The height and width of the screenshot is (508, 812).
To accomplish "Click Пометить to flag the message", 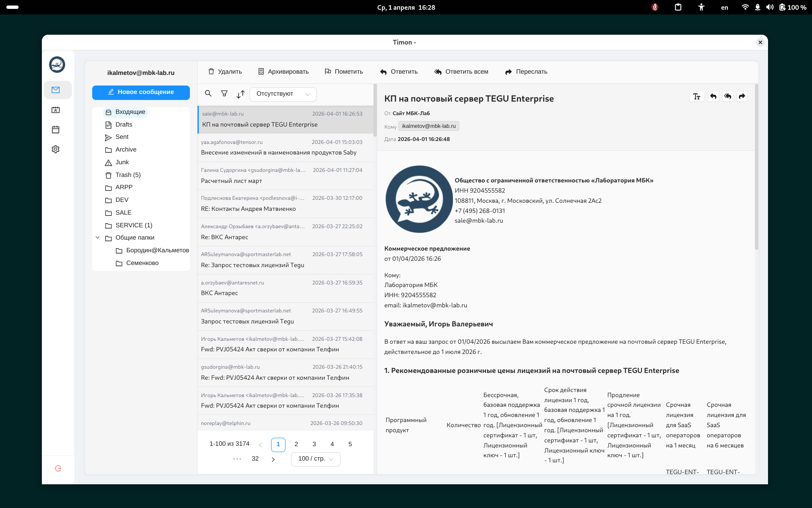I will coord(343,72).
